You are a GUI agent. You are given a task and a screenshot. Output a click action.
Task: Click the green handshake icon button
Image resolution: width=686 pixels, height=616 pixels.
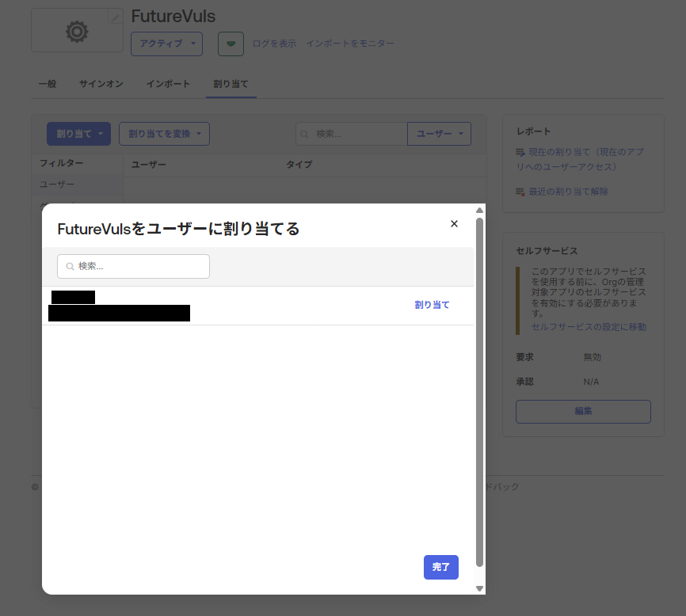tap(231, 44)
